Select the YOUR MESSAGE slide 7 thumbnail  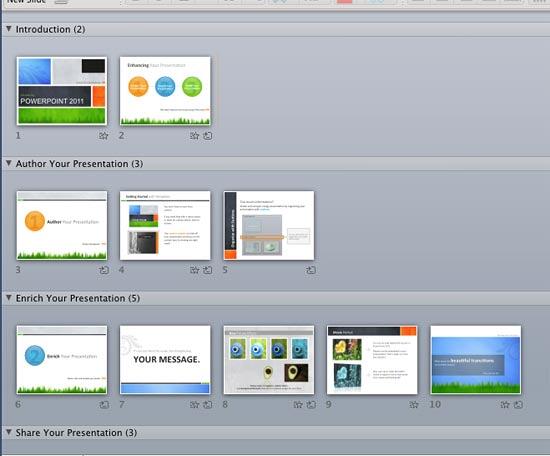coord(165,360)
